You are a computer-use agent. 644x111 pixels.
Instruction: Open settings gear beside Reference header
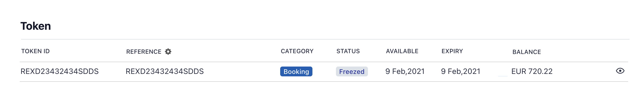(168, 52)
